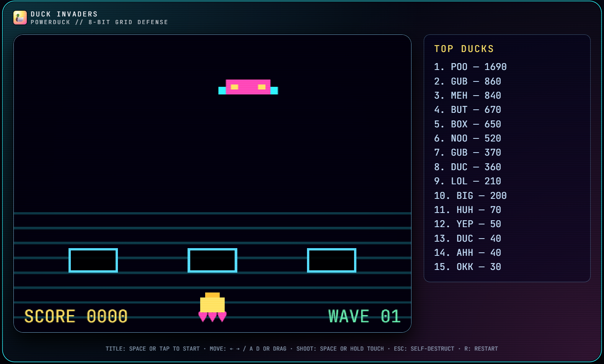Click the 'ESC: Self-destruct' hint text
Image resolution: width=604 pixels, height=364 pixels.
tap(424, 349)
